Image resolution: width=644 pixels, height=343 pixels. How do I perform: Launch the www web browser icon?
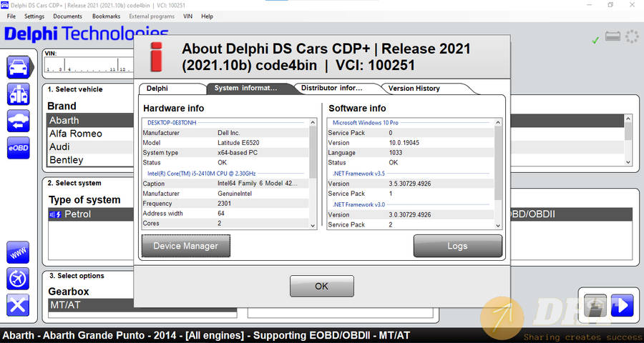point(18,252)
